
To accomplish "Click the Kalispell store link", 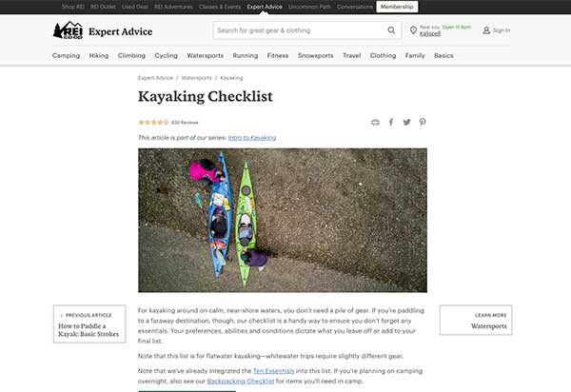I will (430, 33).
